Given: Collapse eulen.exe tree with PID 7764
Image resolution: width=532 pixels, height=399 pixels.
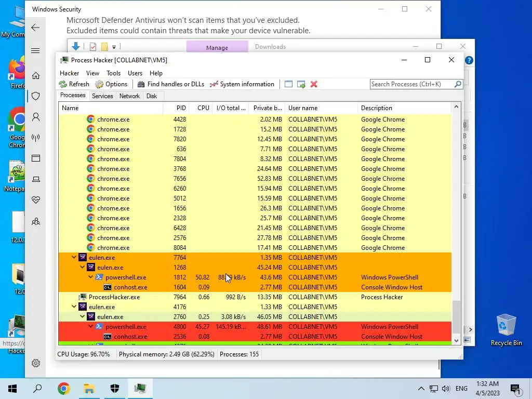Looking at the screenshot, I should click(74, 258).
